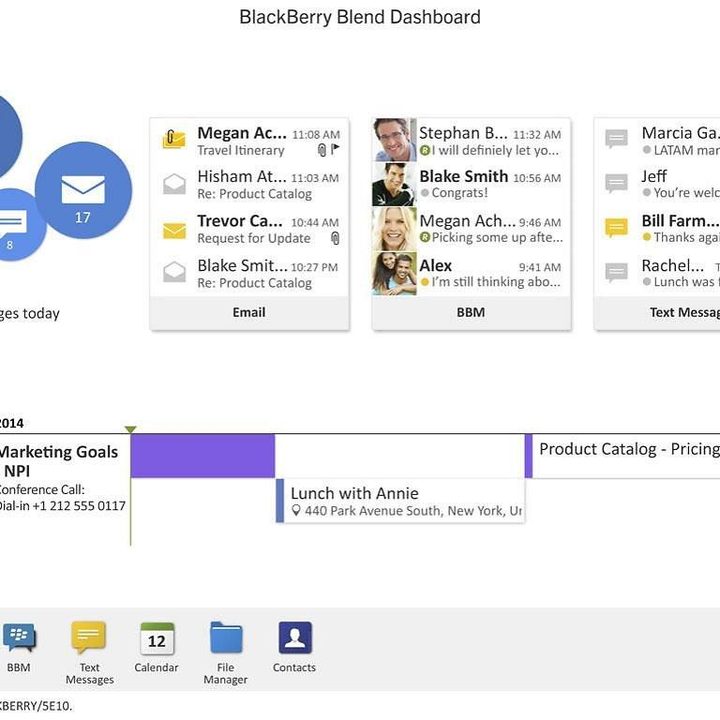Open the Text Messages app icon
Viewport: 720px width, 720px height.
pos(89,637)
